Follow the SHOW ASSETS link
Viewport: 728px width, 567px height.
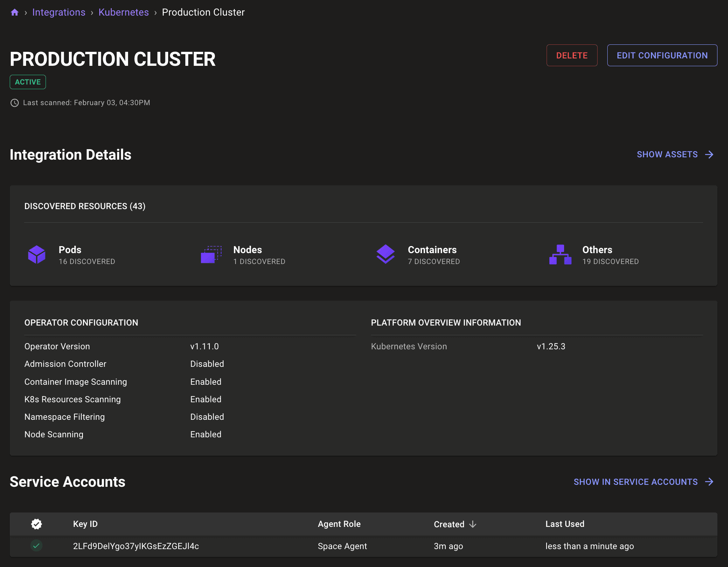pos(667,154)
